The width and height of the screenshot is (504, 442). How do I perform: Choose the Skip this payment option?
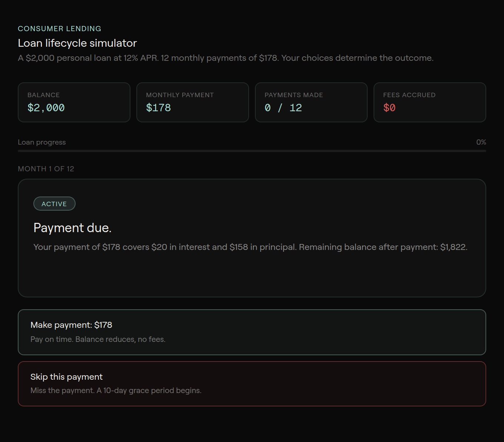click(x=252, y=383)
